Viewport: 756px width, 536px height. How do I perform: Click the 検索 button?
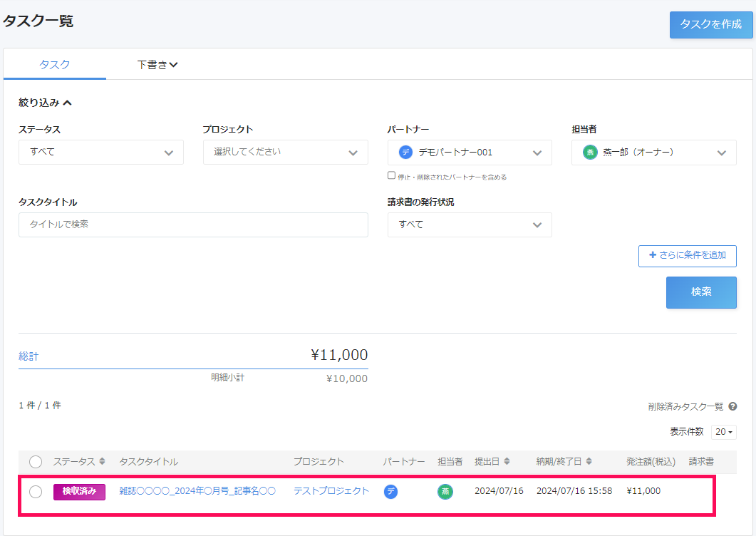(x=701, y=292)
